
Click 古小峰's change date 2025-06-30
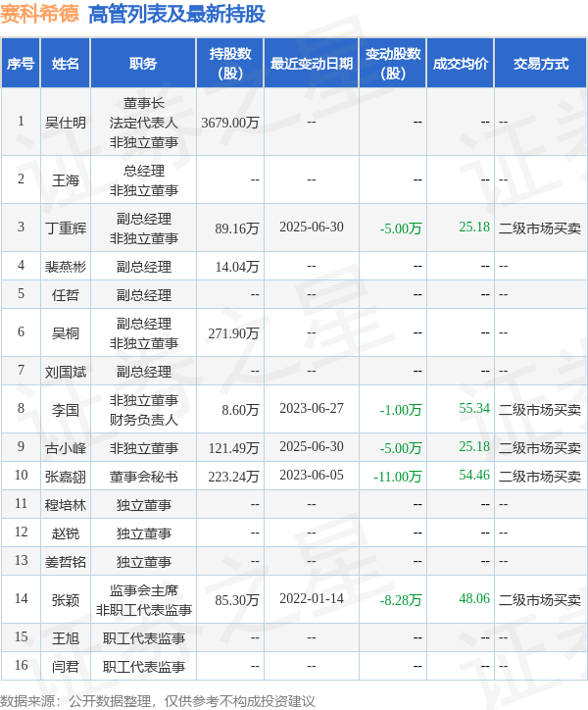pyautogui.click(x=312, y=447)
